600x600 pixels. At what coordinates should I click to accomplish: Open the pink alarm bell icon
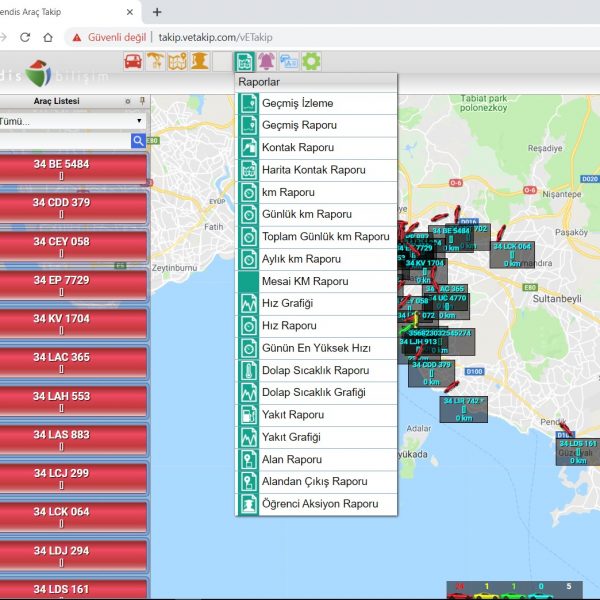pyautogui.click(x=267, y=61)
